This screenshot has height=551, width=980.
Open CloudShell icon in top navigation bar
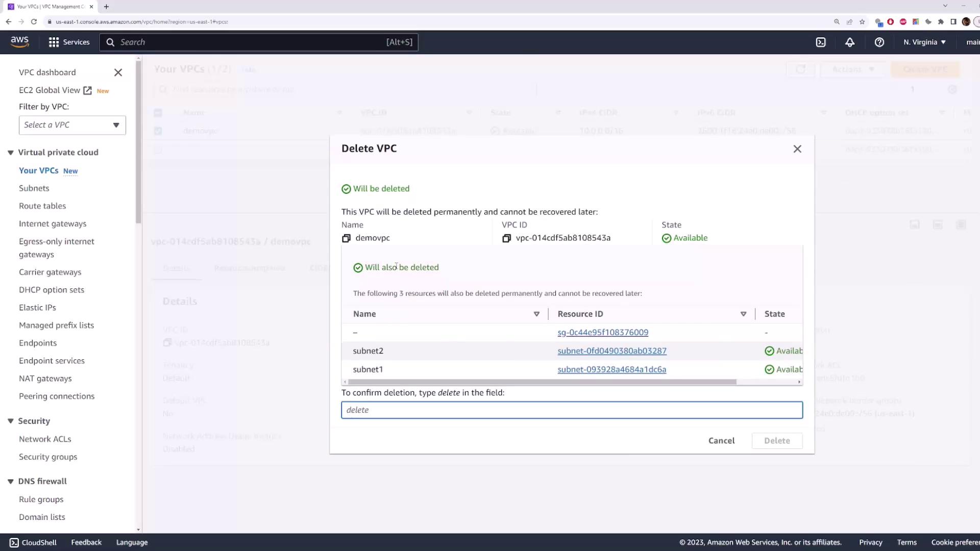pos(820,42)
